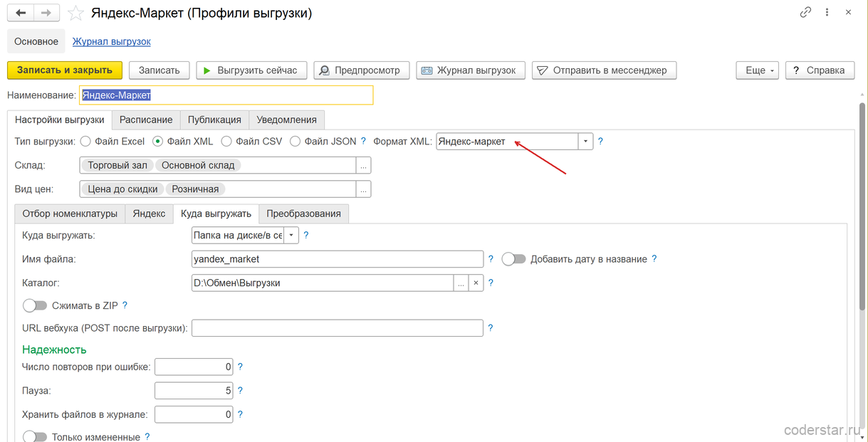
Task: Click help icon beside URL вебхука field
Action: 491,328
